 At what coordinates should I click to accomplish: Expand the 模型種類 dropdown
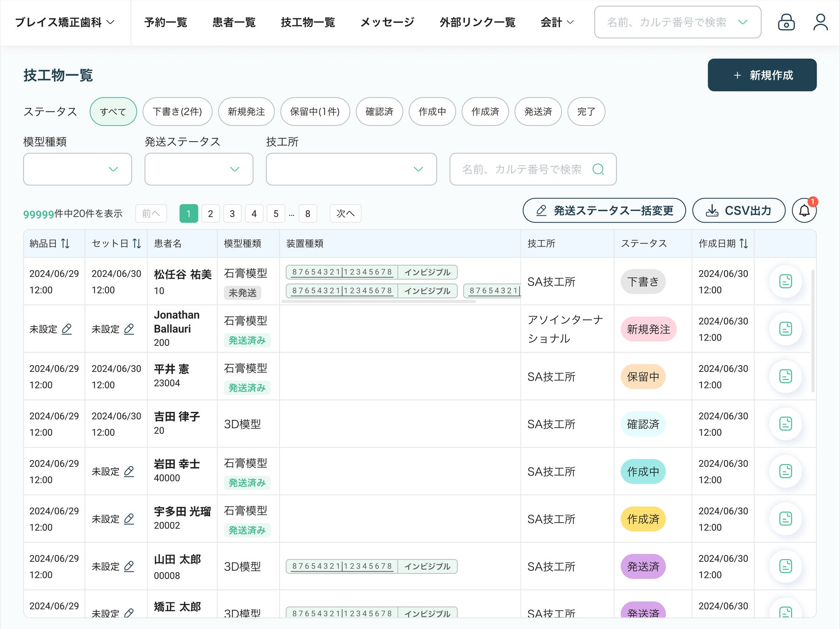77,169
